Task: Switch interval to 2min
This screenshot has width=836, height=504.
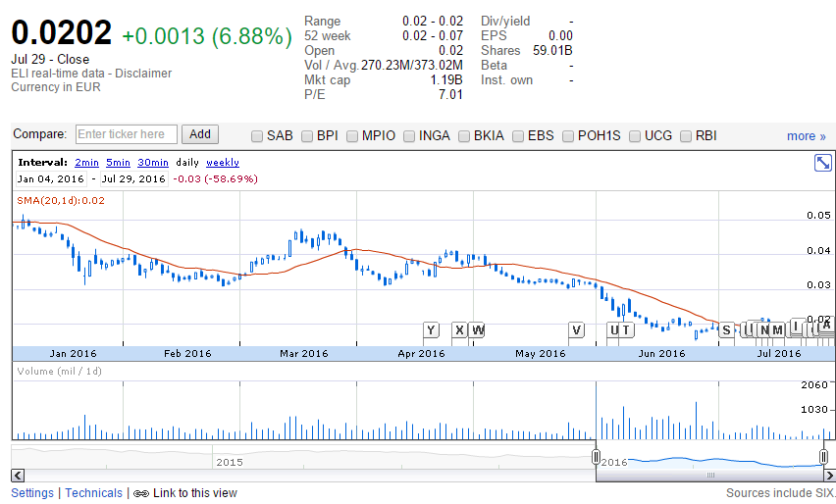Action: click(x=86, y=163)
